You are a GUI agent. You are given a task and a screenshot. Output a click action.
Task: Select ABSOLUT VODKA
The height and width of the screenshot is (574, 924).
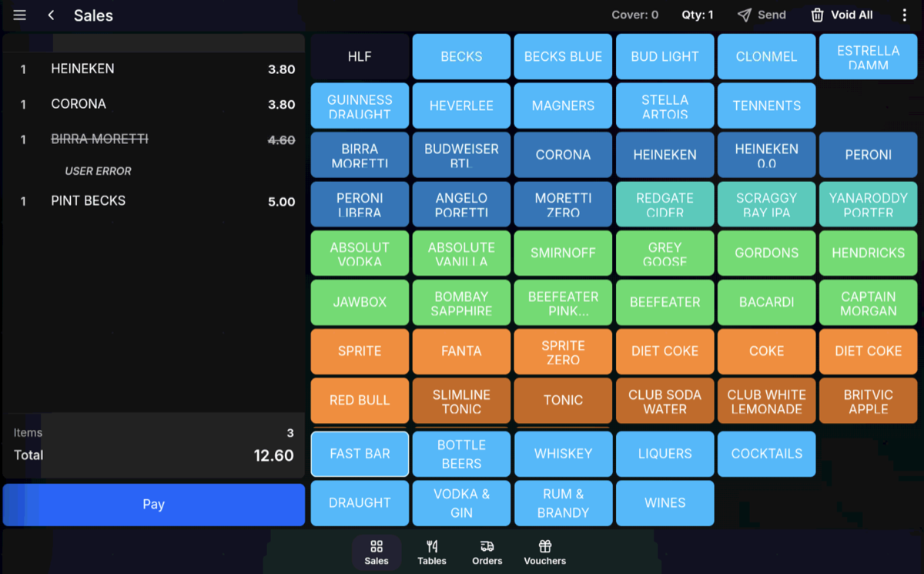(x=360, y=253)
